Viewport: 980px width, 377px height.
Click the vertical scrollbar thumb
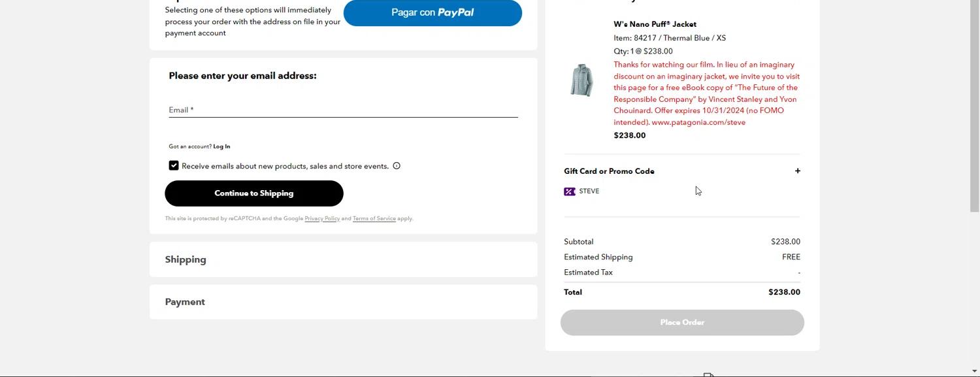pyautogui.click(x=974, y=105)
